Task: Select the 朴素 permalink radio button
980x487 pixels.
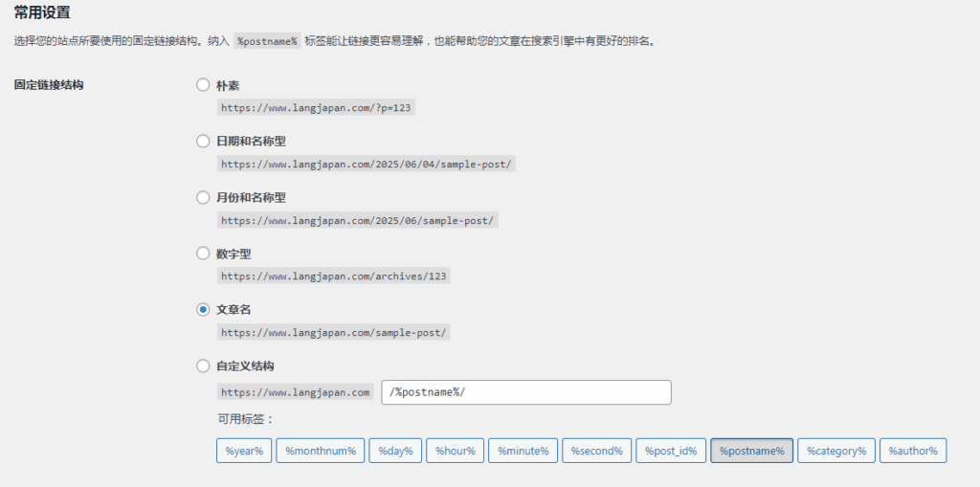Action: tap(203, 84)
